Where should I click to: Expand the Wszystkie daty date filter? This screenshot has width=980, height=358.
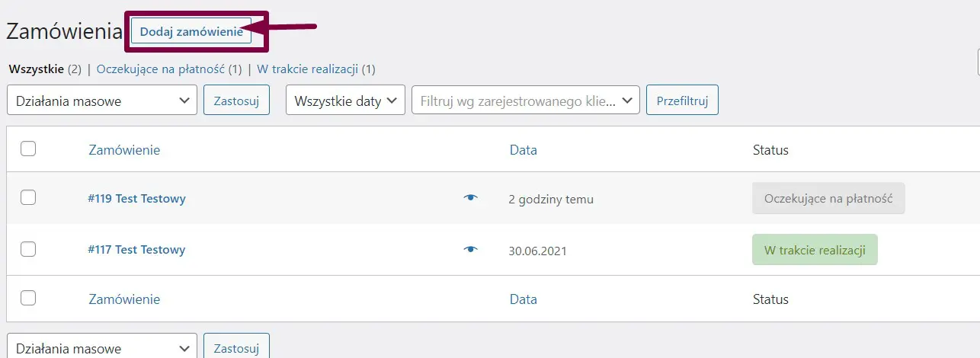[x=345, y=101]
